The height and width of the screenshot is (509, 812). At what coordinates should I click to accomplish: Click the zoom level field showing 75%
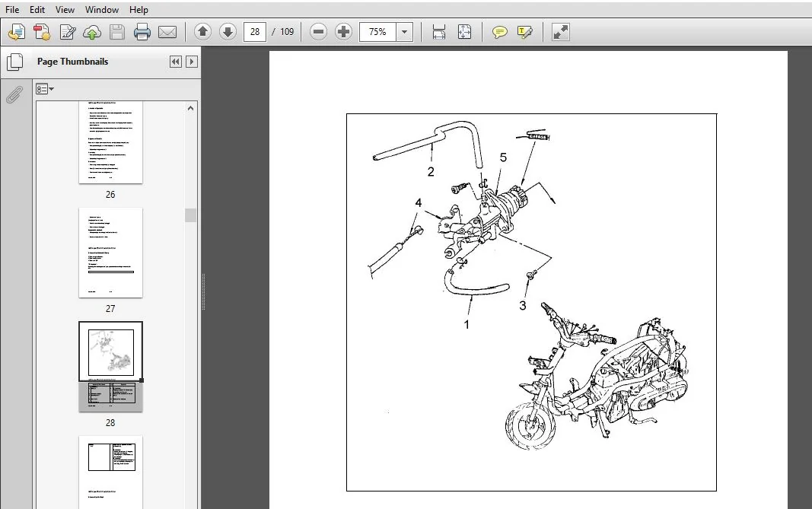click(377, 32)
